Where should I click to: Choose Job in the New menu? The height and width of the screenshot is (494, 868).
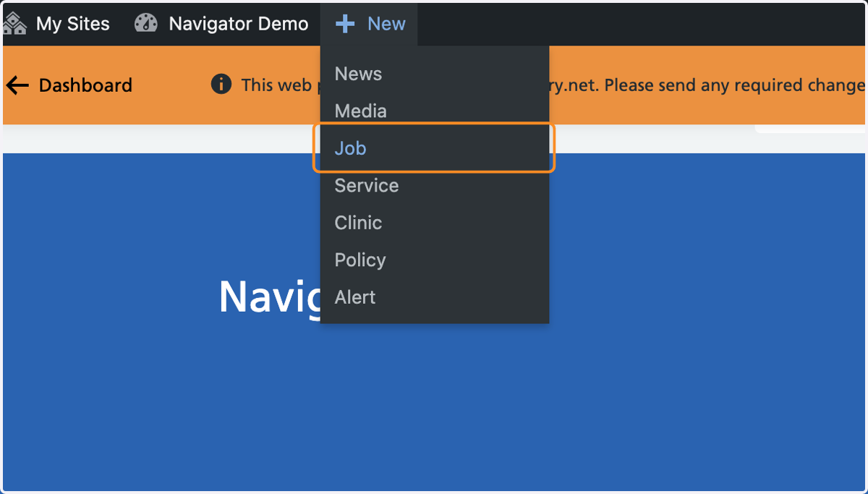click(434, 148)
